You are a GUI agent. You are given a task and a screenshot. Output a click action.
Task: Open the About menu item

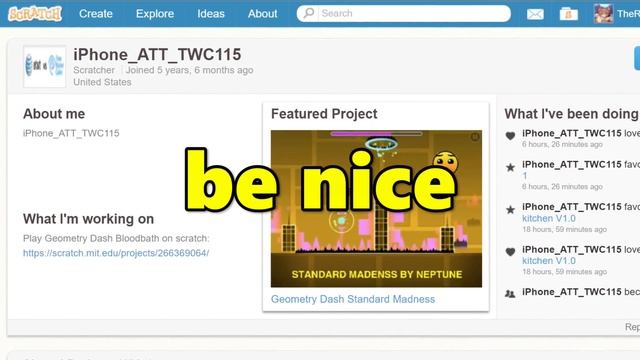point(262,14)
